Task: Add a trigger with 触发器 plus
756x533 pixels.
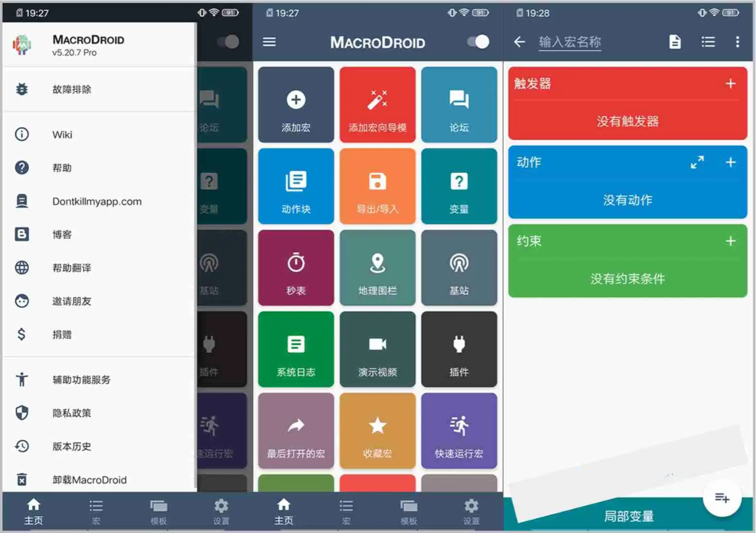Action: [731, 84]
